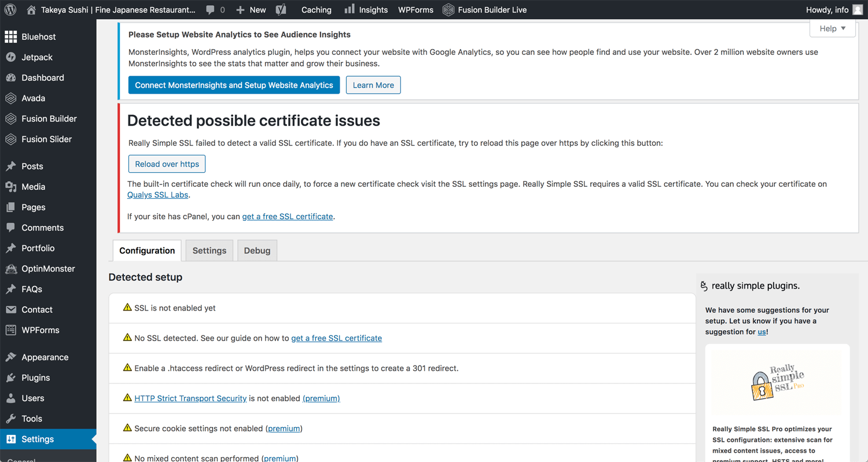Open Users in the sidebar menu
This screenshot has height=462, width=868.
48,398
